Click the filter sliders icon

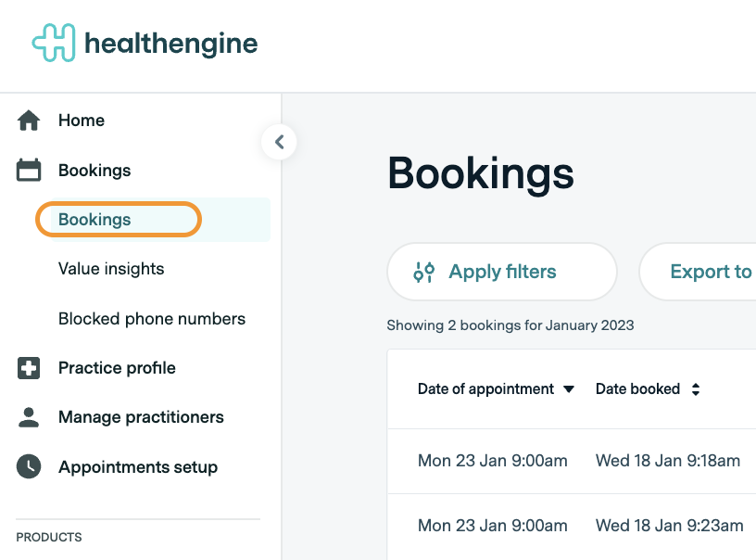424,273
